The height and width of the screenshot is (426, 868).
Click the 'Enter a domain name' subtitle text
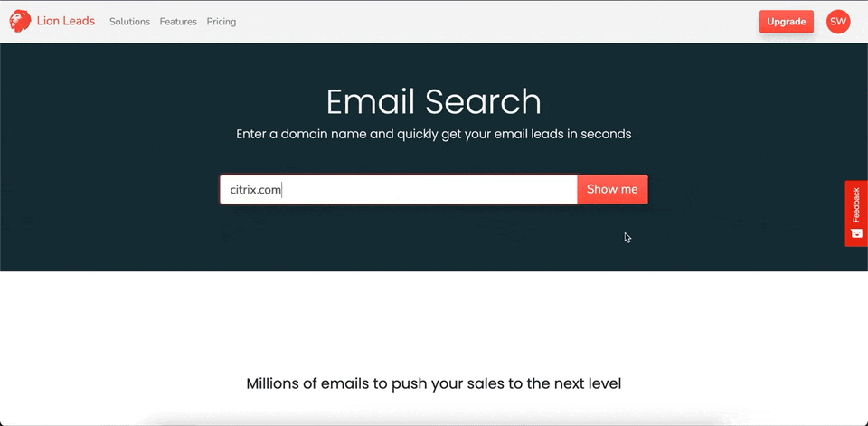[x=433, y=134]
